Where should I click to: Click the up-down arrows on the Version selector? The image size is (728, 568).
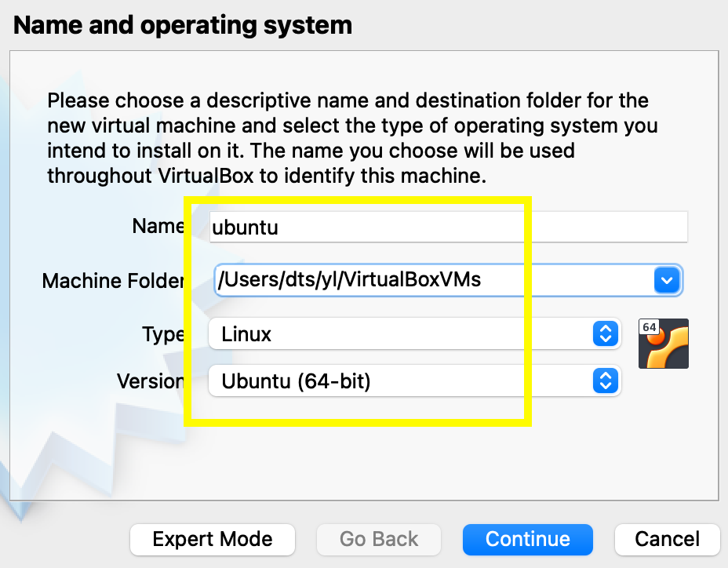tap(605, 381)
